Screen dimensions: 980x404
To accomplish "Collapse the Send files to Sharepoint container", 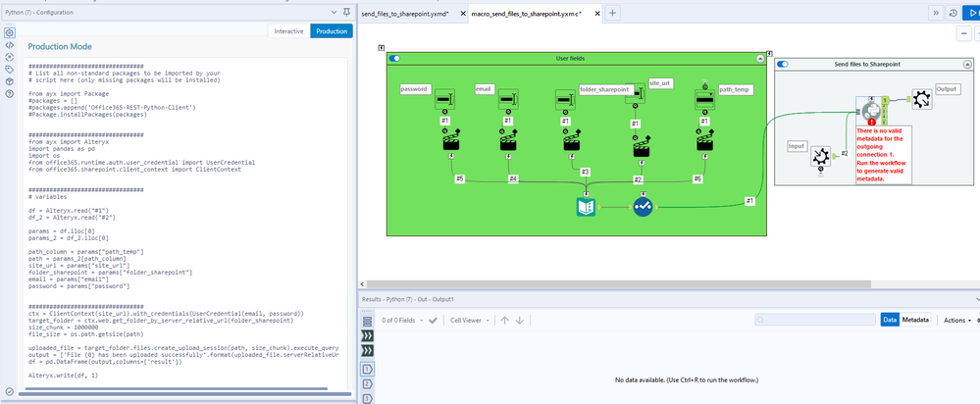I will [967, 65].
